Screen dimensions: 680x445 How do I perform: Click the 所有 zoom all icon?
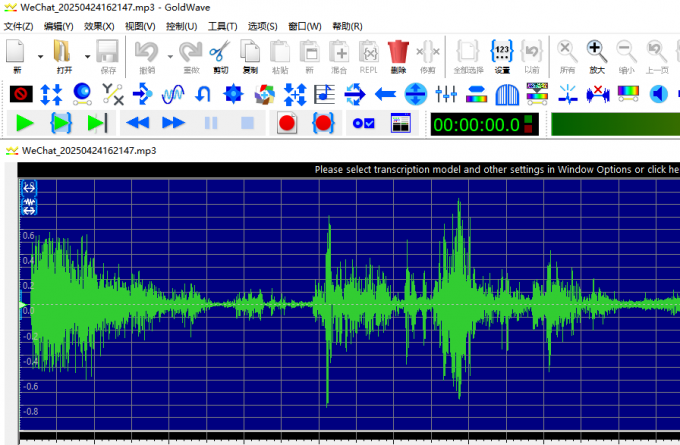click(x=567, y=52)
